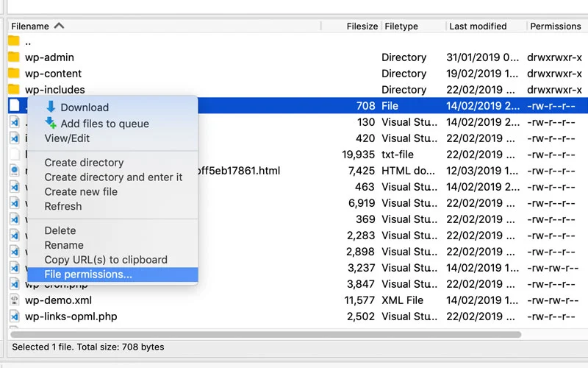Click the HTML document icon of the 7,425 byte file
Image resolution: width=588 pixels, height=368 pixels.
14,171
